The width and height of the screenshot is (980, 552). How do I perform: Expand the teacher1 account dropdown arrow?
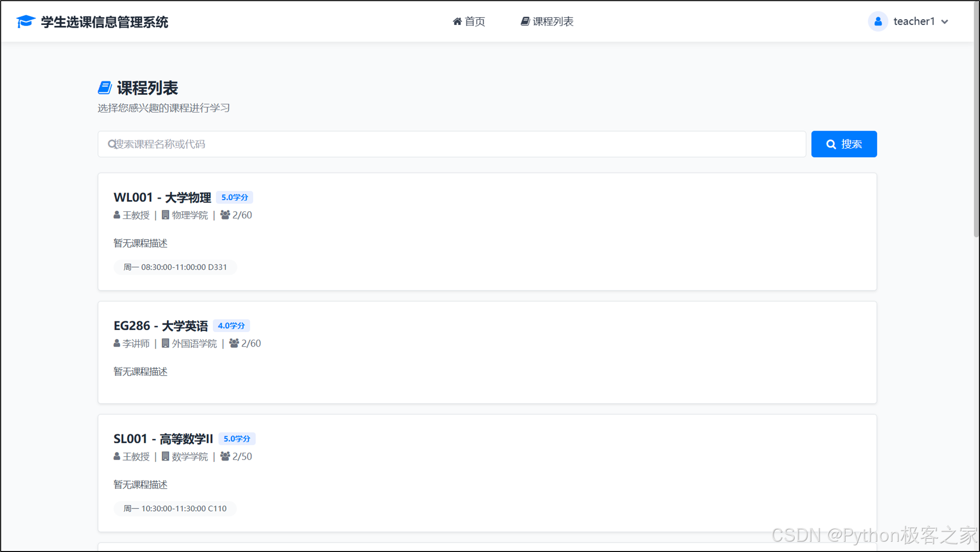pyautogui.click(x=945, y=22)
